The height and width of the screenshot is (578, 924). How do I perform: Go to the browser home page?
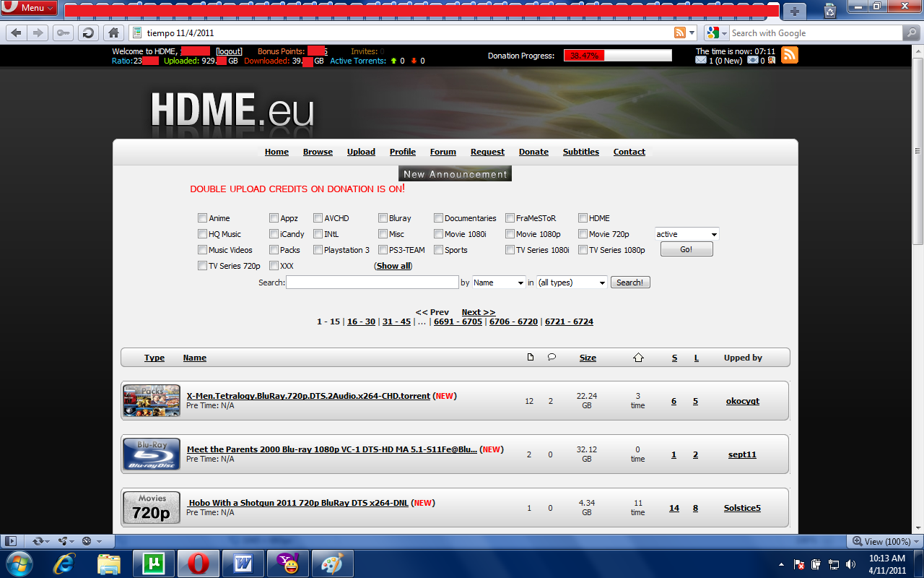tap(113, 33)
